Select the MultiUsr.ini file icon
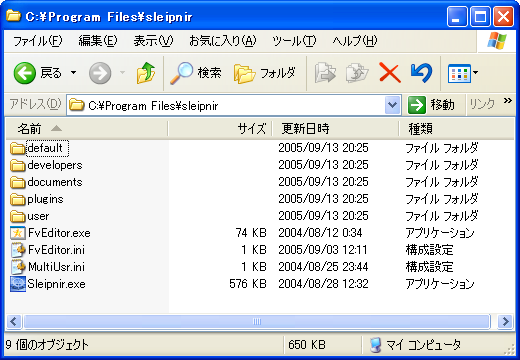520x360 pixels. pos(18,267)
